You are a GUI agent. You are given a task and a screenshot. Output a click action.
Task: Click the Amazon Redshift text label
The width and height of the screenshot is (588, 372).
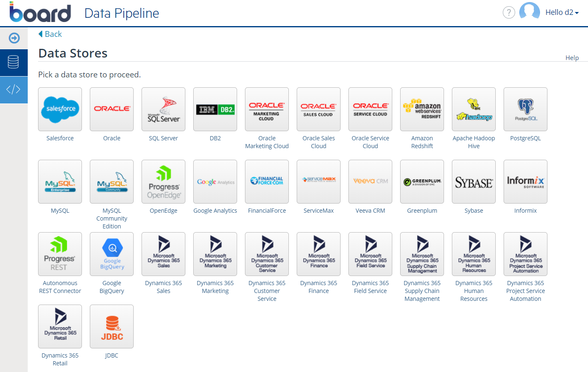[x=422, y=142]
